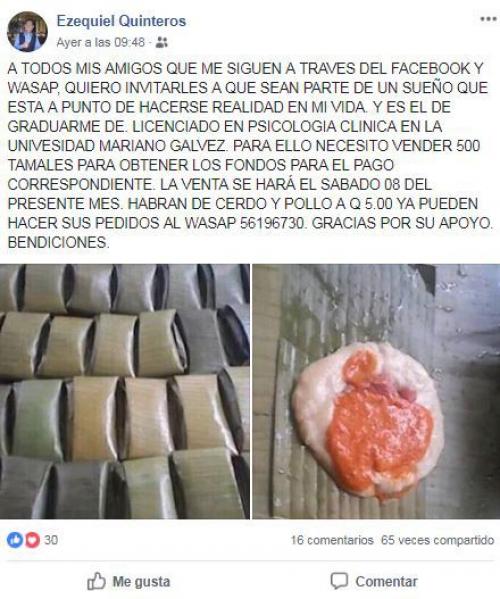
Task: Toggle the Me gusta button label
Action: [141, 582]
